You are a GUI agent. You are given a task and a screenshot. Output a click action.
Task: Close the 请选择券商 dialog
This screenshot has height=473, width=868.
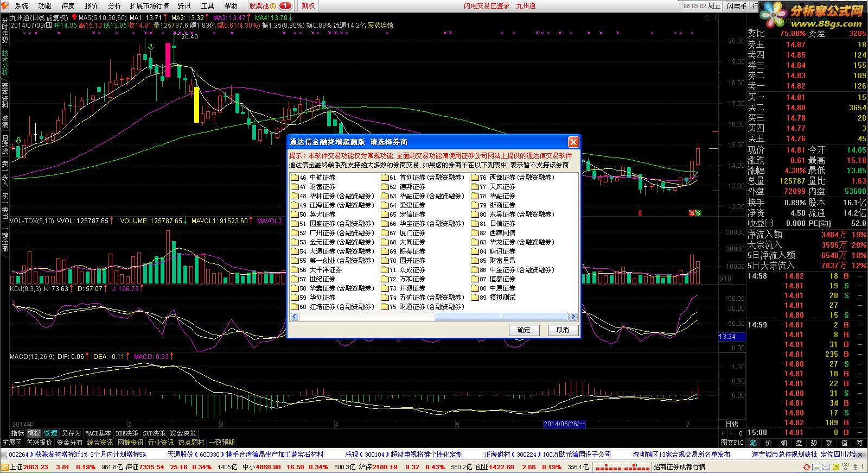coord(573,142)
